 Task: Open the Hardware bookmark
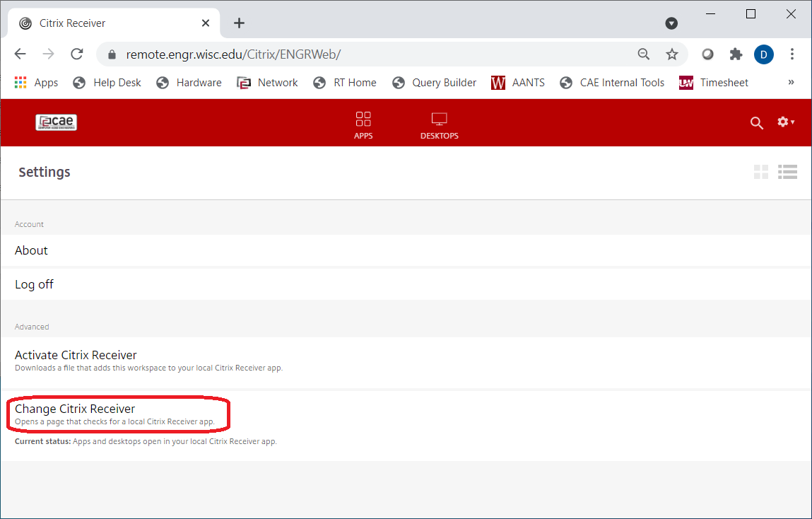(x=189, y=82)
